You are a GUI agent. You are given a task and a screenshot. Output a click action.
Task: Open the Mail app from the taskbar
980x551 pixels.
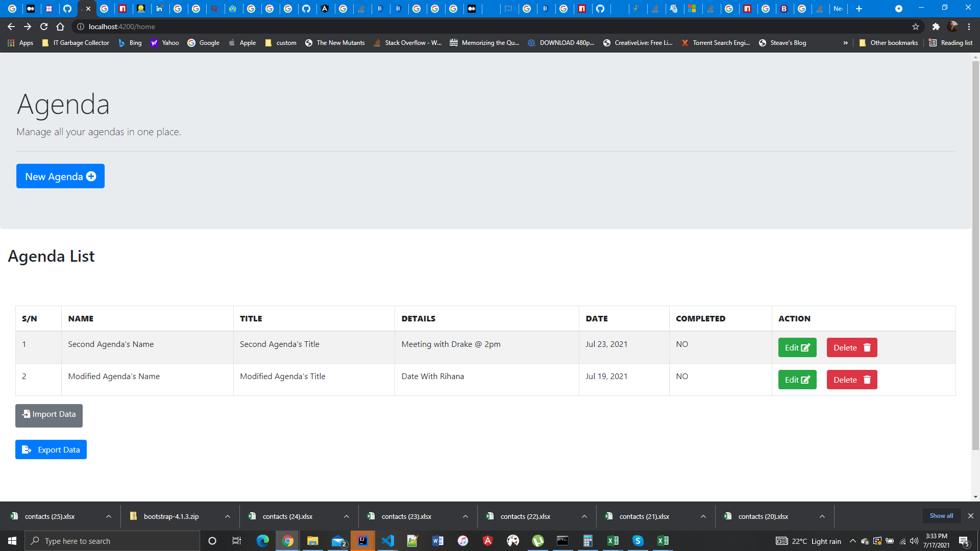pyautogui.click(x=337, y=541)
